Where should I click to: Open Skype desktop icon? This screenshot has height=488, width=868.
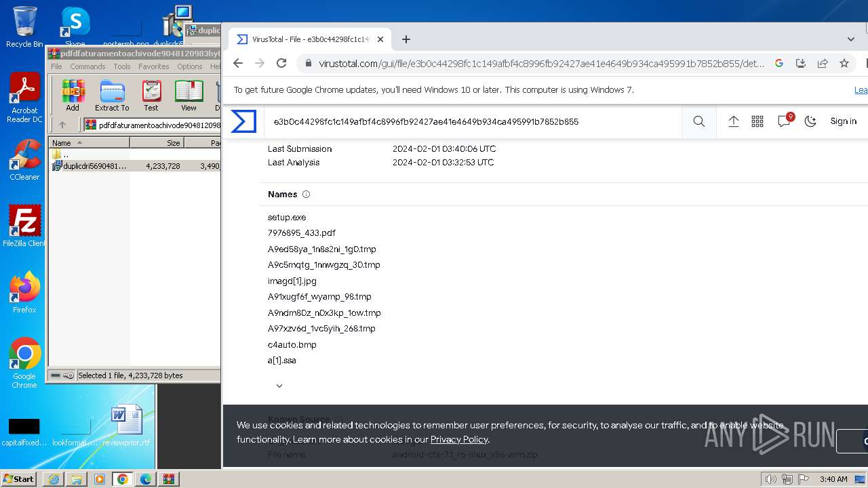(75, 26)
